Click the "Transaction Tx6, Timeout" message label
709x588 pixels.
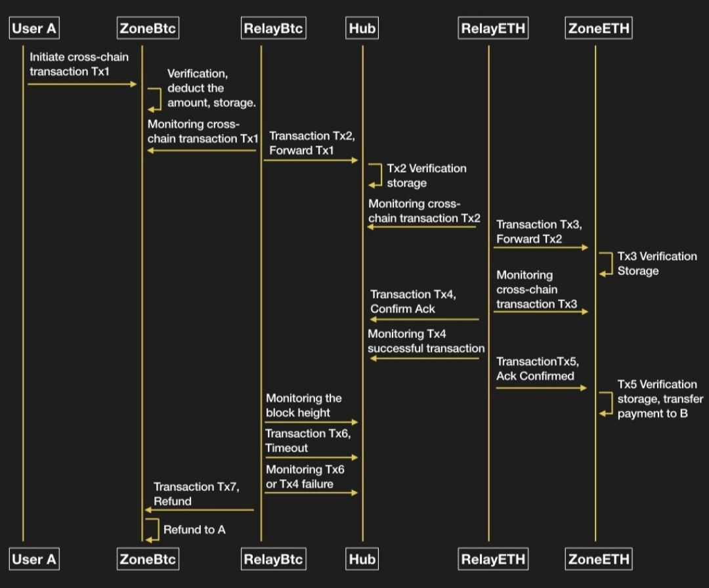click(304, 440)
